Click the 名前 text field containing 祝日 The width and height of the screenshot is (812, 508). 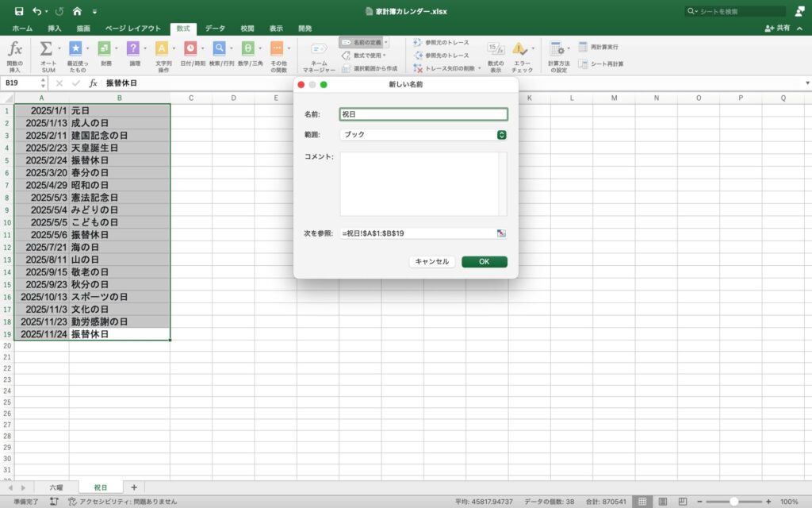[x=423, y=114]
